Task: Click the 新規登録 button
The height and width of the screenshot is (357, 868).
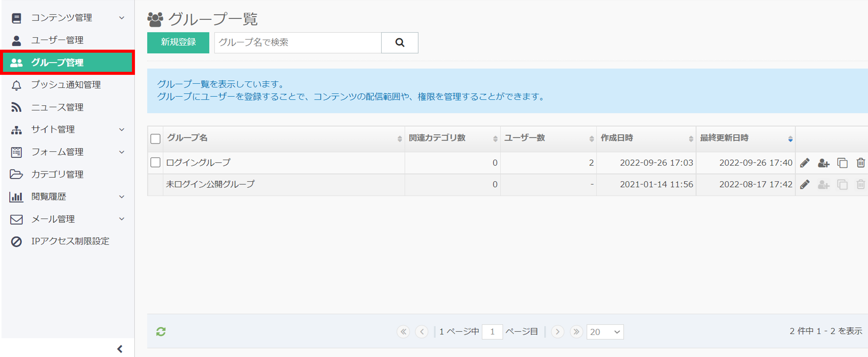Action: point(178,43)
